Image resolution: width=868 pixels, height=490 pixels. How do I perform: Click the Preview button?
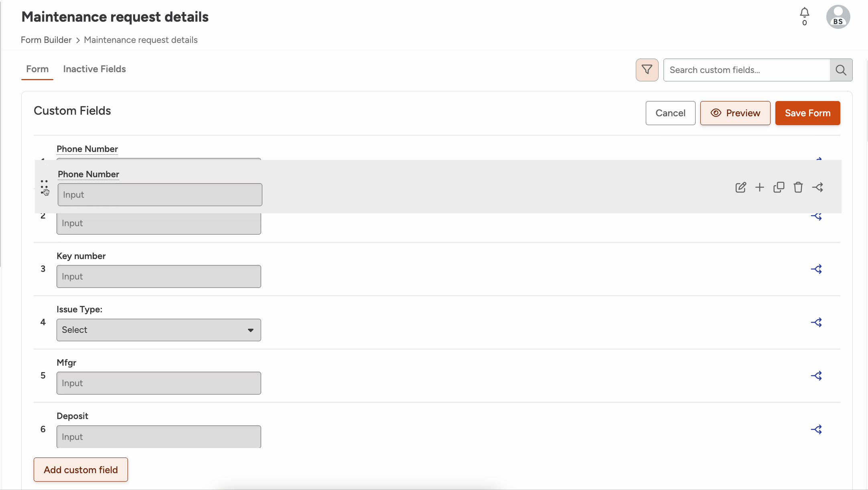pyautogui.click(x=735, y=113)
